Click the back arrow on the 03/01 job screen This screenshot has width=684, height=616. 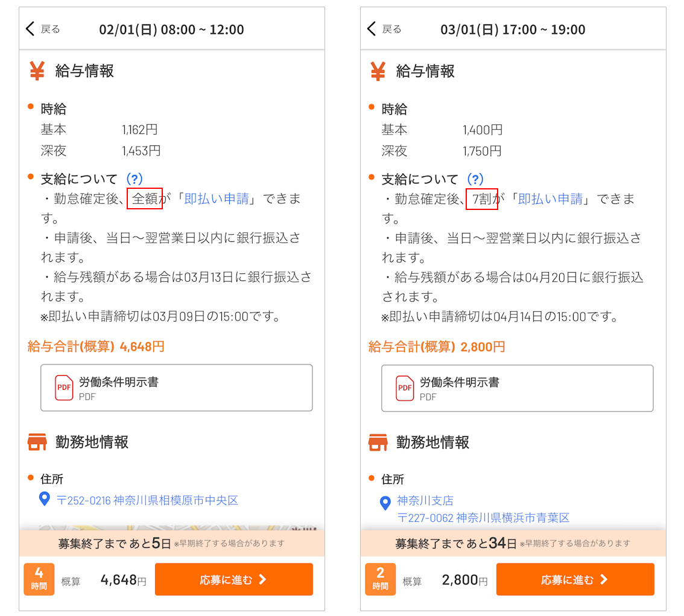coord(372,29)
